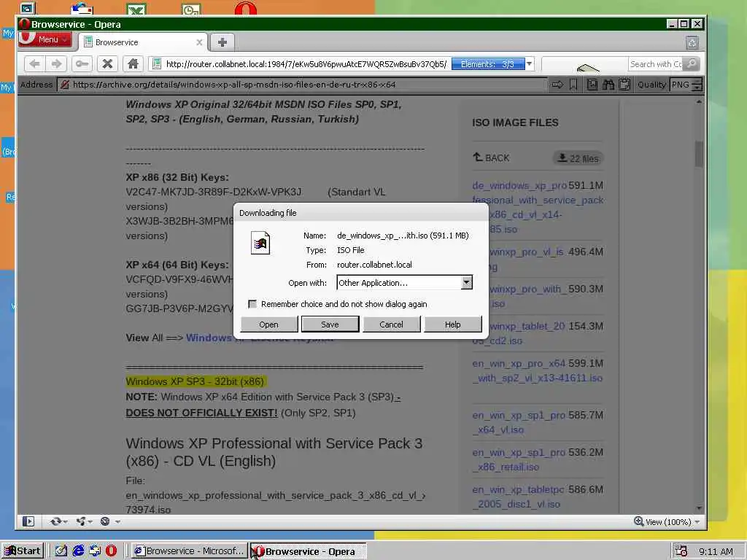Enable Remember choice and do not show dialog
Image resolution: width=747 pixels, height=560 pixels.
[x=252, y=304]
